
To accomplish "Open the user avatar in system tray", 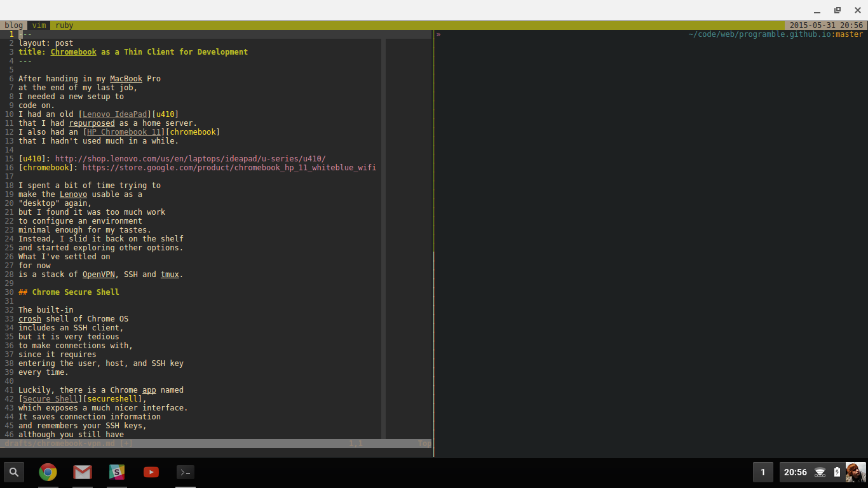I will pos(855,472).
